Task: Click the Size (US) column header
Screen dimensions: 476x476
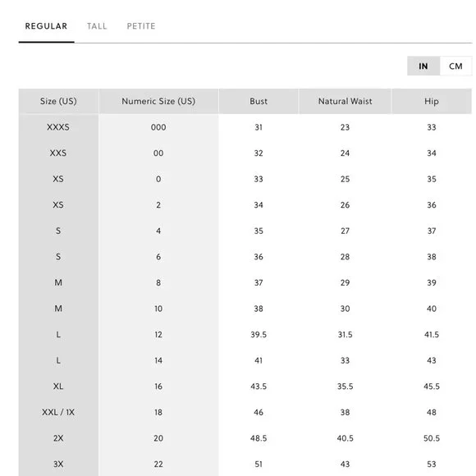Action: pyautogui.click(x=58, y=101)
